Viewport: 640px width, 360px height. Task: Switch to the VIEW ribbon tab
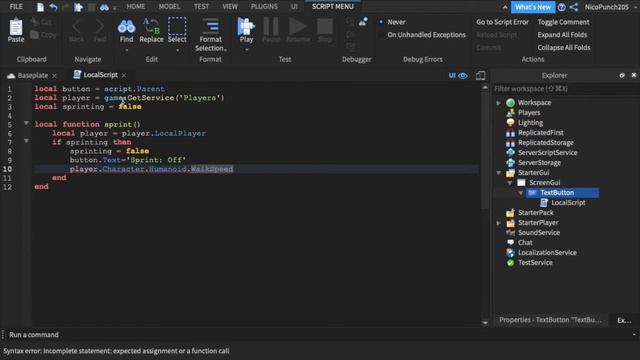coord(230,7)
